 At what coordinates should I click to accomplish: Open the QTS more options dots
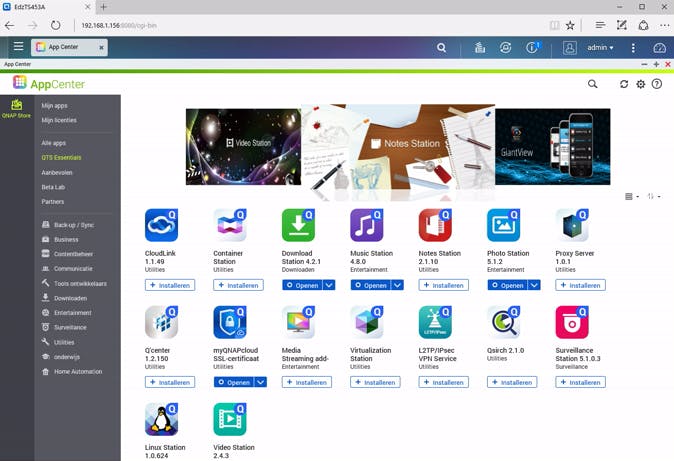pyautogui.click(x=633, y=47)
